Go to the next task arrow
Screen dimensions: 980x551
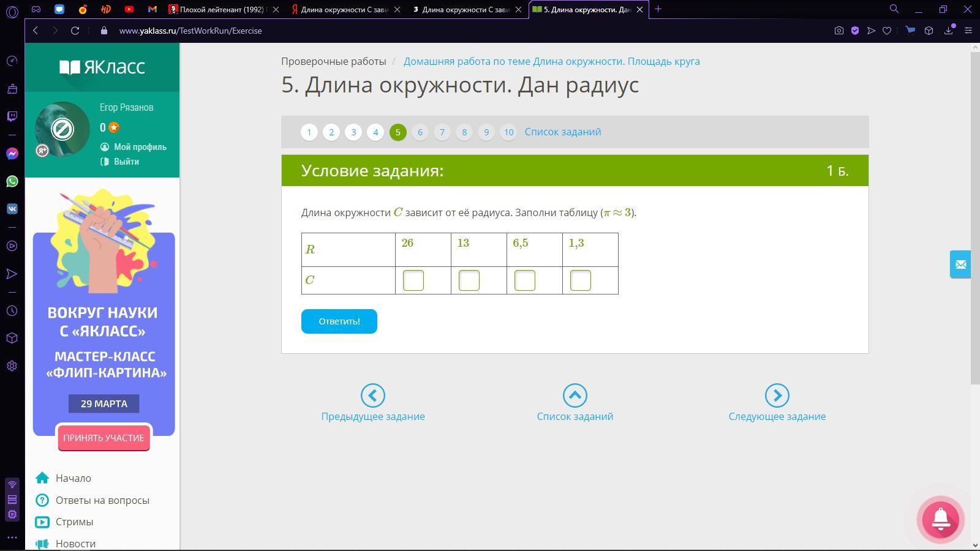777,395
